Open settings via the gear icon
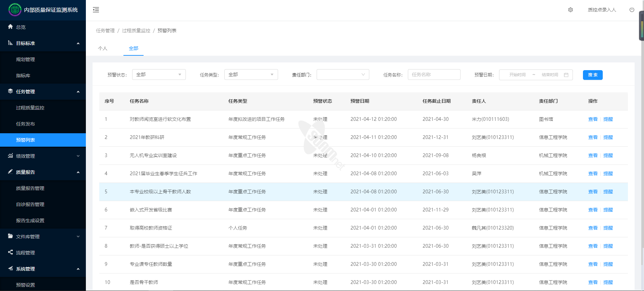This screenshot has height=291, width=644. pos(570,10)
